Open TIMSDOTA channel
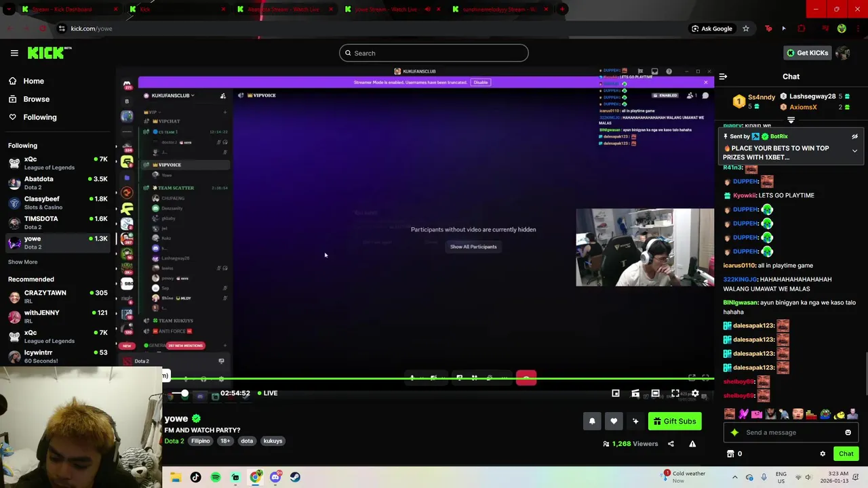The height and width of the screenshot is (488, 868). pos(58,223)
